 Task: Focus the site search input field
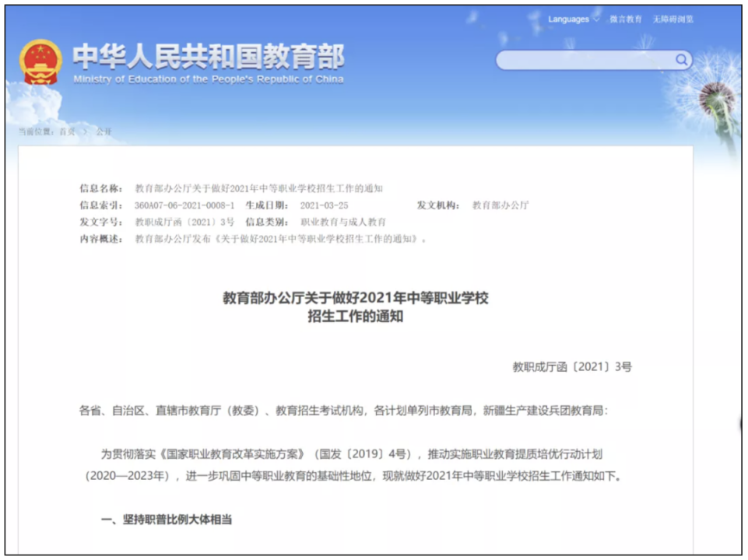[x=594, y=60]
